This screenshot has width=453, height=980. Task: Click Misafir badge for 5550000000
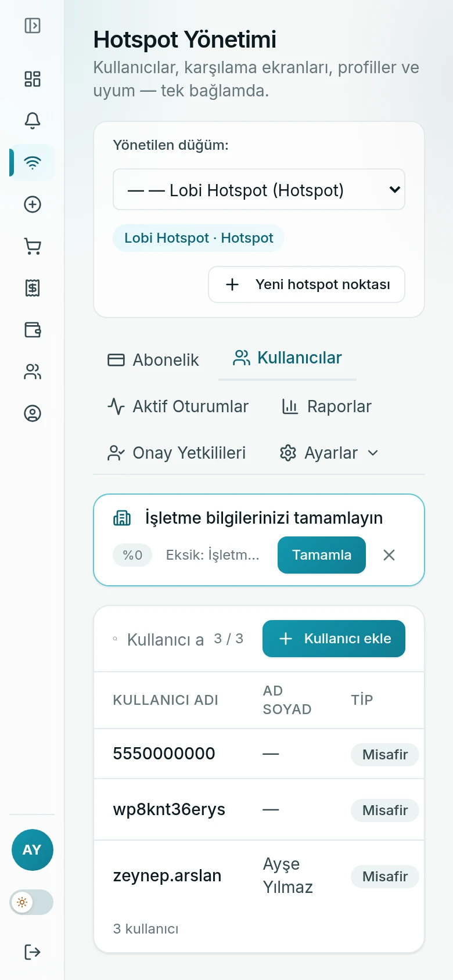click(385, 754)
